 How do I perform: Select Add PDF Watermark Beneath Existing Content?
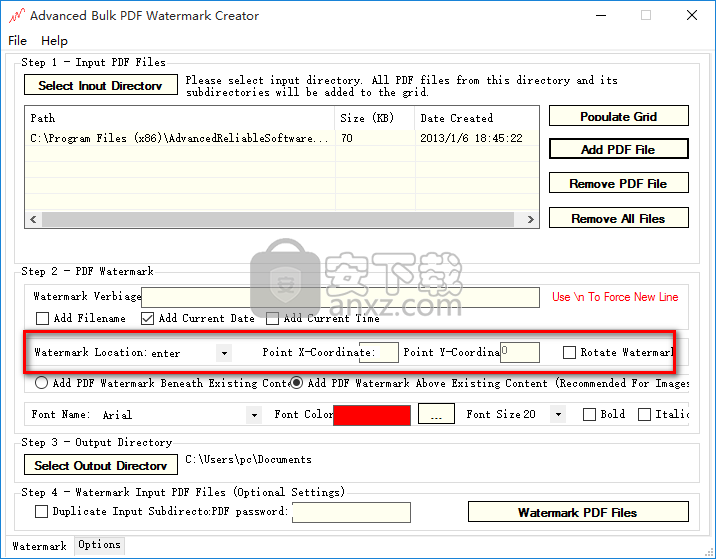42,383
